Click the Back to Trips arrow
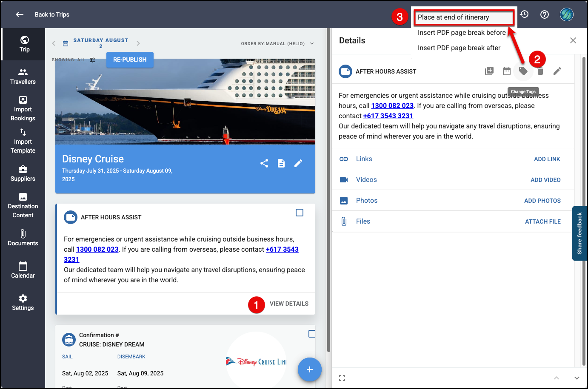The width and height of the screenshot is (588, 389). (20, 14)
